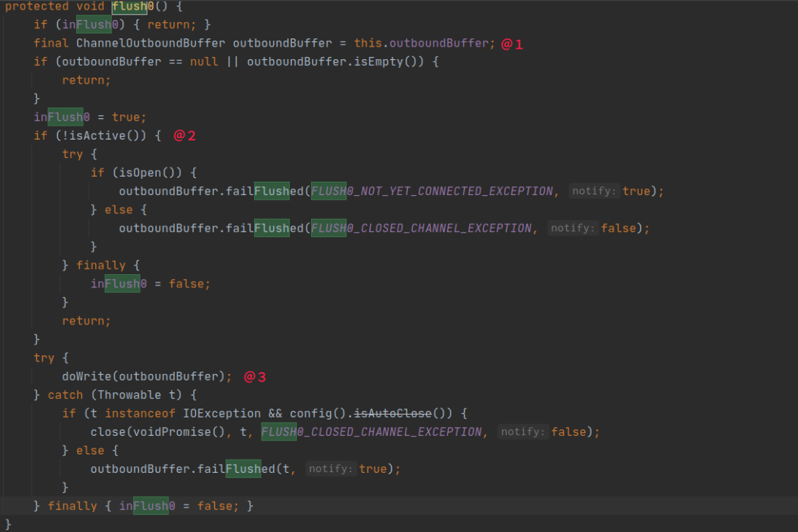Click the 'else' keyword after the close(voidPromise()) line

[x=90, y=451]
